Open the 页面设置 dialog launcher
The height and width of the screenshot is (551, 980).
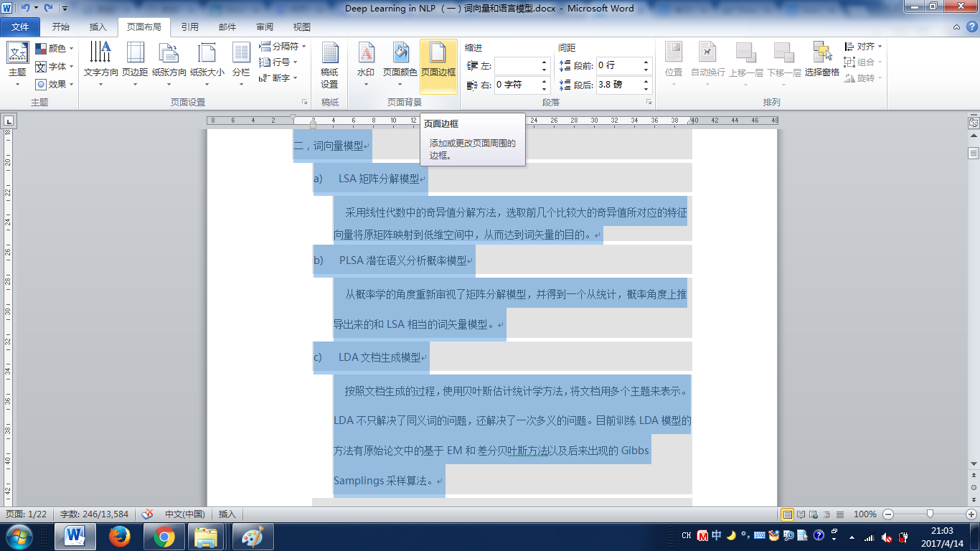point(305,103)
